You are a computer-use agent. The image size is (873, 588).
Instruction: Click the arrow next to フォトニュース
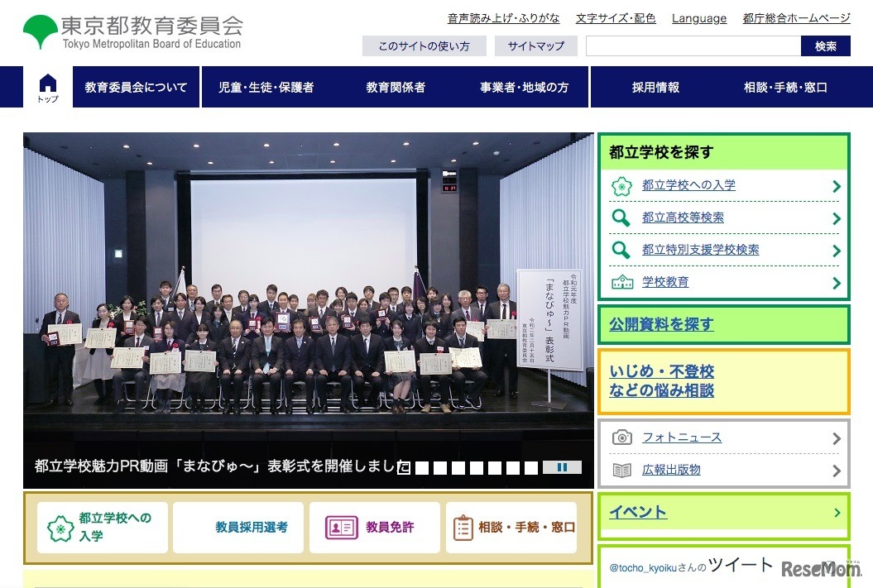tap(838, 437)
